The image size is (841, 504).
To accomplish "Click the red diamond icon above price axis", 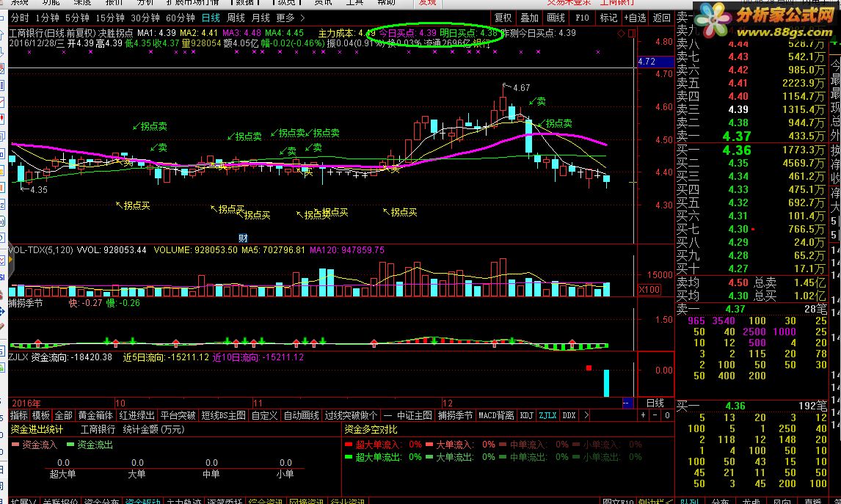I will coord(621,33).
